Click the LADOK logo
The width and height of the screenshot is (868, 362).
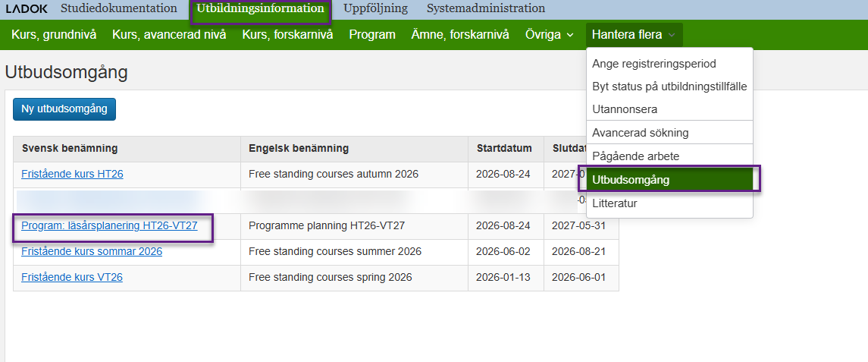point(27,9)
